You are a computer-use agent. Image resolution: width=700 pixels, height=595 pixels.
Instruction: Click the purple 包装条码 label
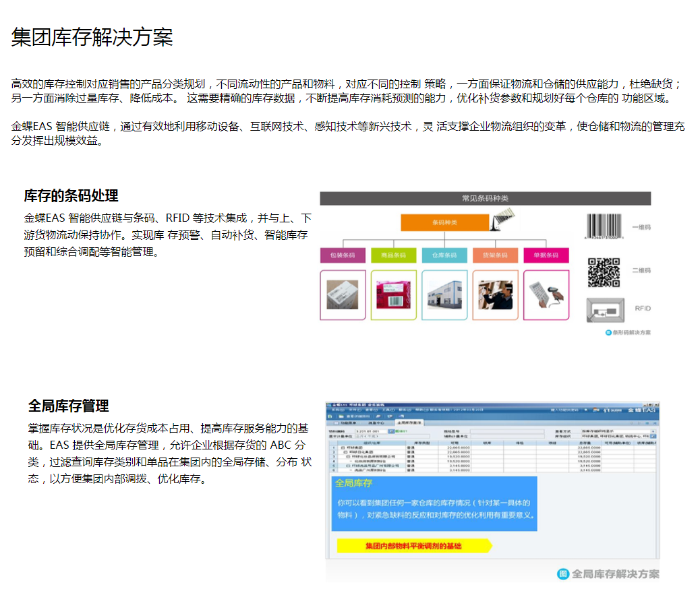(343, 255)
